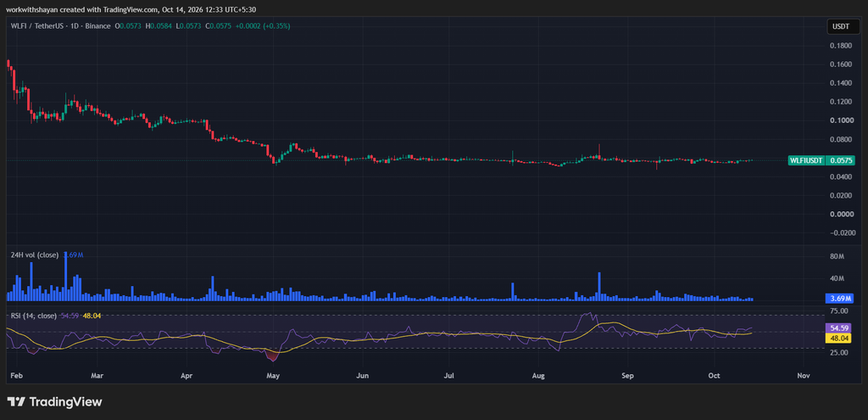Click the 0.0575 last price tag on axis
Viewport: 868px width, 420px height.
coord(842,160)
